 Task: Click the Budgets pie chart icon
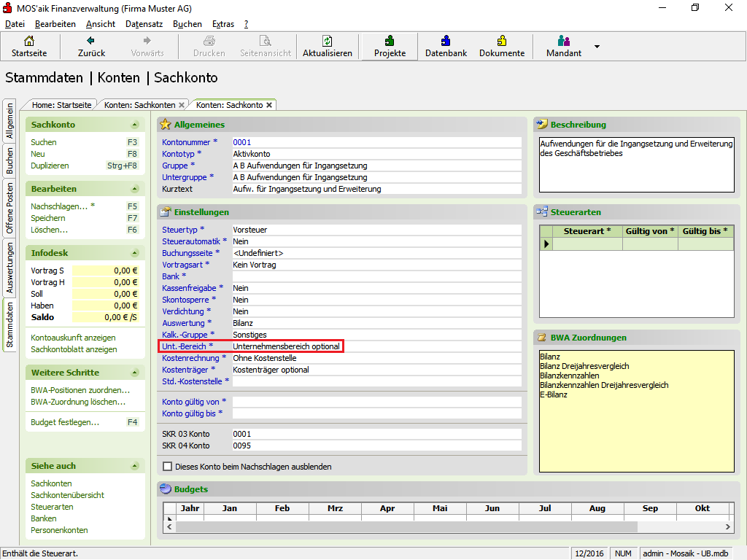[166, 489]
